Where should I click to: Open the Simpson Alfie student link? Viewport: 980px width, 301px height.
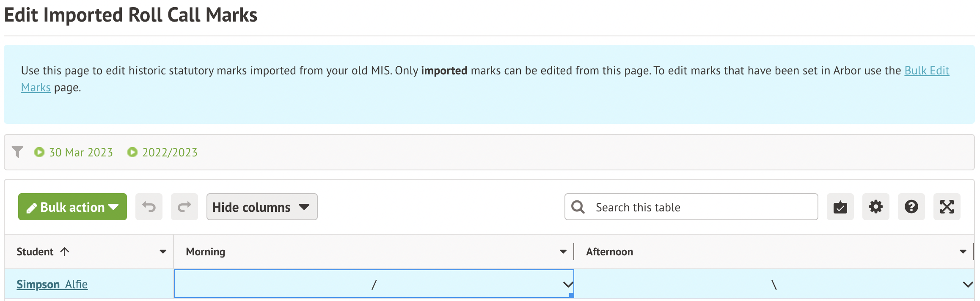[x=52, y=285]
